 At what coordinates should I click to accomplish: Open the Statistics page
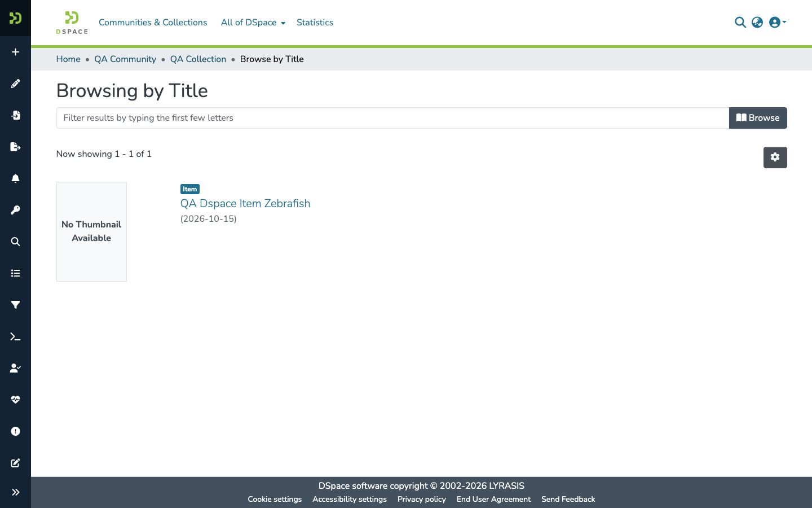point(315,23)
